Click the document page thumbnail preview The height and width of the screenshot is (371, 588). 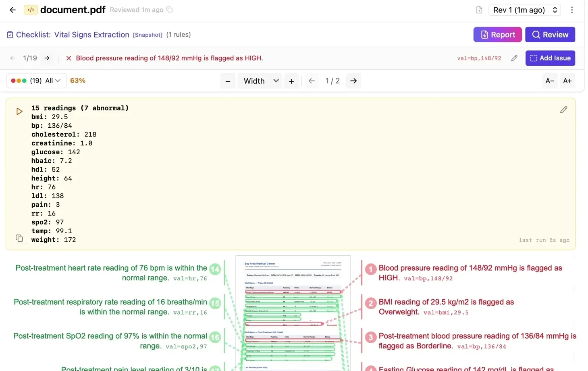tap(293, 313)
